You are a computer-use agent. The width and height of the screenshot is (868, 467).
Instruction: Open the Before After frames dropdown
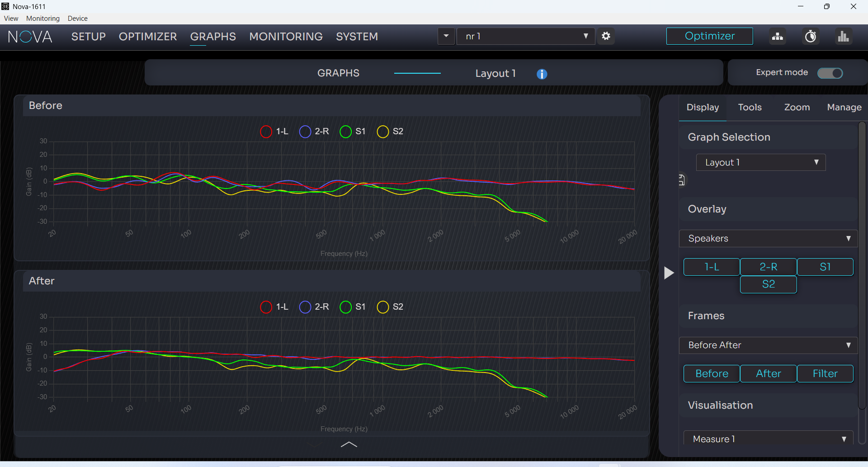click(x=768, y=345)
